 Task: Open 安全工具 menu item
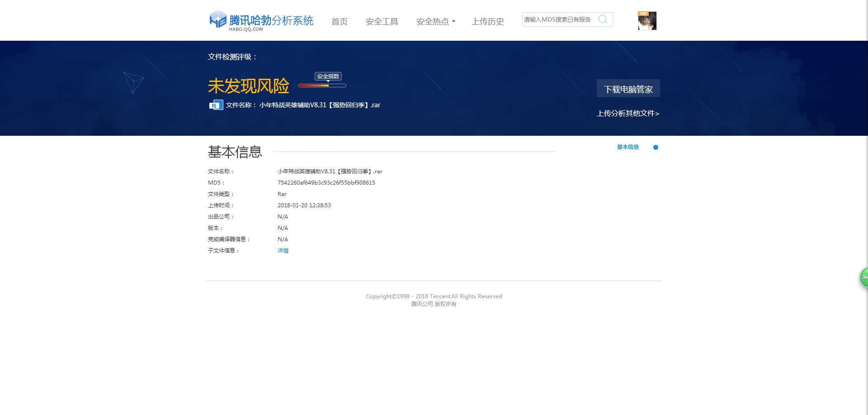tap(382, 21)
